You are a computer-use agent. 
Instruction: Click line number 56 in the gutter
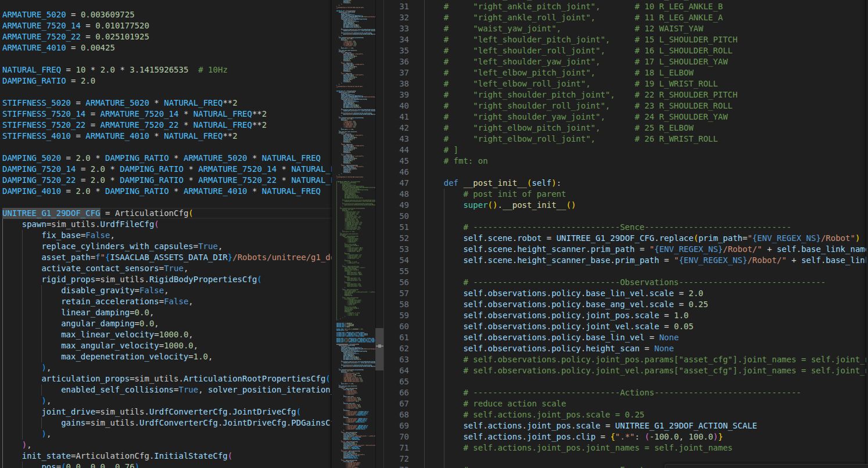404,282
